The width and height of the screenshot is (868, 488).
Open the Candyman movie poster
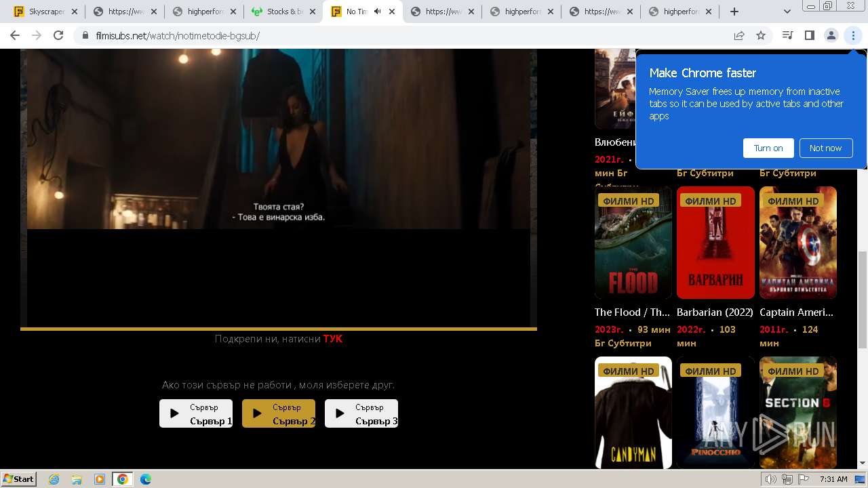pos(633,413)
